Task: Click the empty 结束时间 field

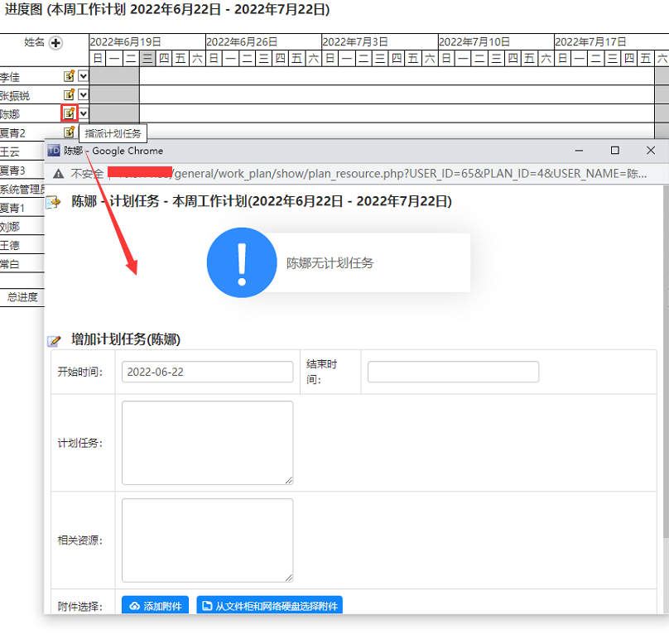Action: pos(453,372)
